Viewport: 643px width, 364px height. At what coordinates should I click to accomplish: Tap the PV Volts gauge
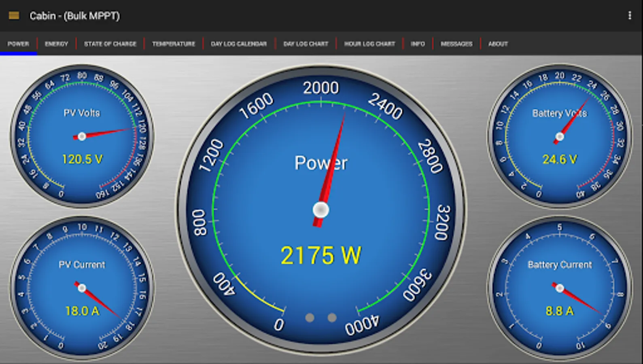[x=82, y=136]
